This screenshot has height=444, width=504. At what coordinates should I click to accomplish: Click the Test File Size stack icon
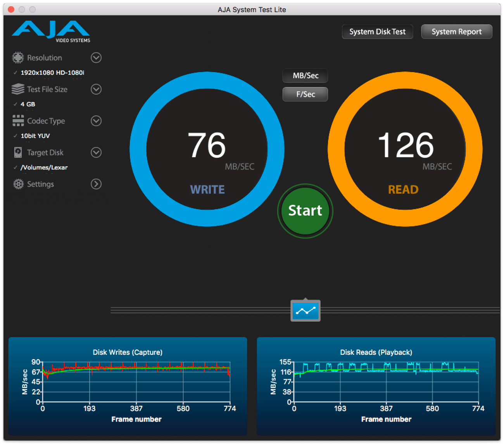[18, 89]
